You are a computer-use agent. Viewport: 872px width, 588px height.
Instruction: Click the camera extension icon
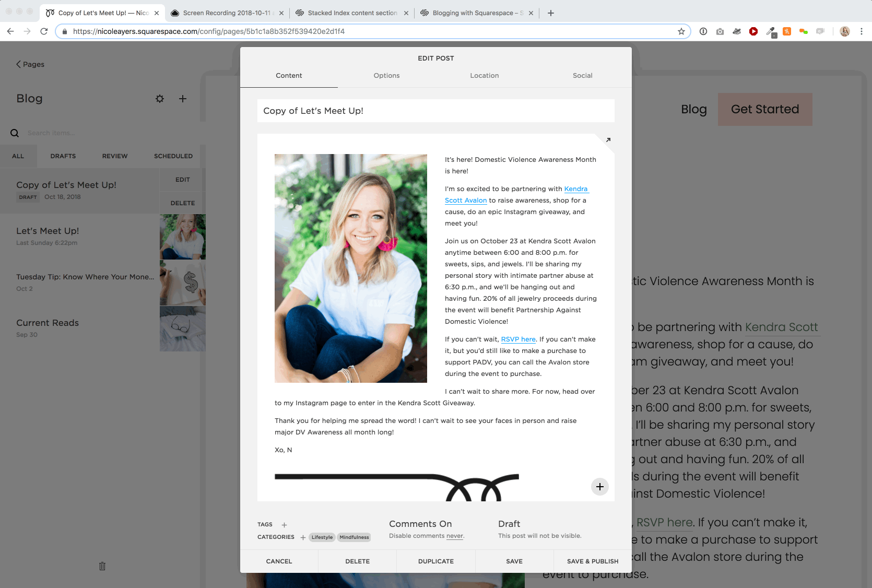click(720, 31)
